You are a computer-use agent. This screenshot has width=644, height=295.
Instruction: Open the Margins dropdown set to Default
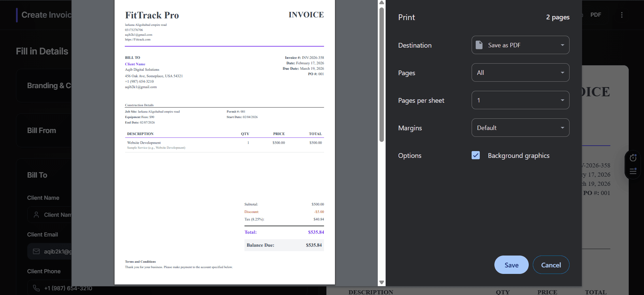[520, 128]
